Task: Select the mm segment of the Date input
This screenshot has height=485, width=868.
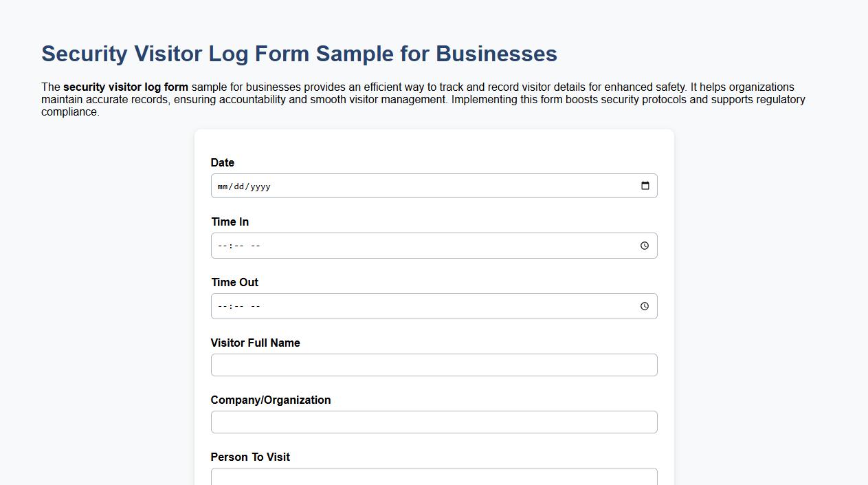Action: click(x=221, y=186)
